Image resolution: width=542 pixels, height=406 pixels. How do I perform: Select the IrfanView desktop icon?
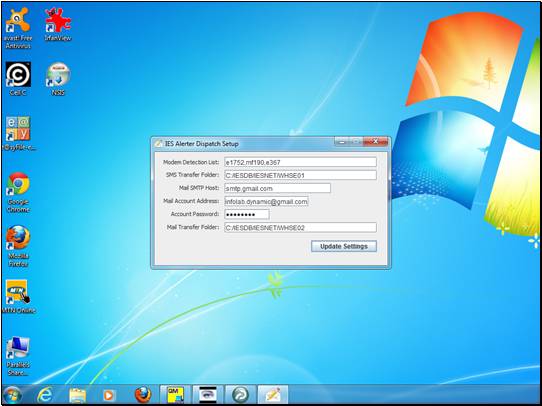pyautogui.click(x=58, y=24)
